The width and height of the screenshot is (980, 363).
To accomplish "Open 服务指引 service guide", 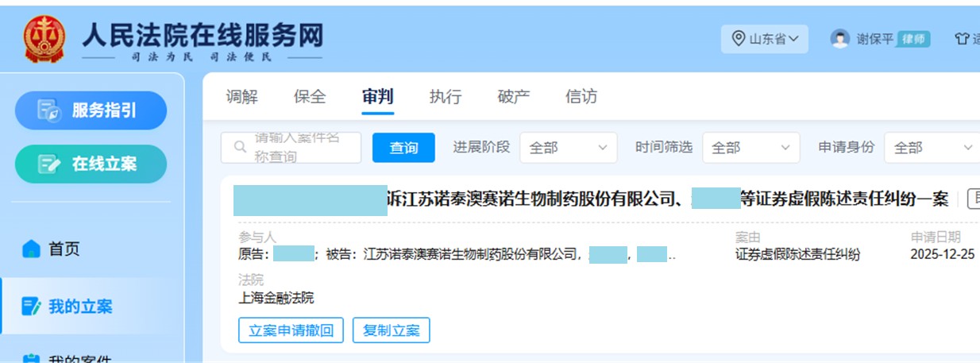I will pos(91,110).
